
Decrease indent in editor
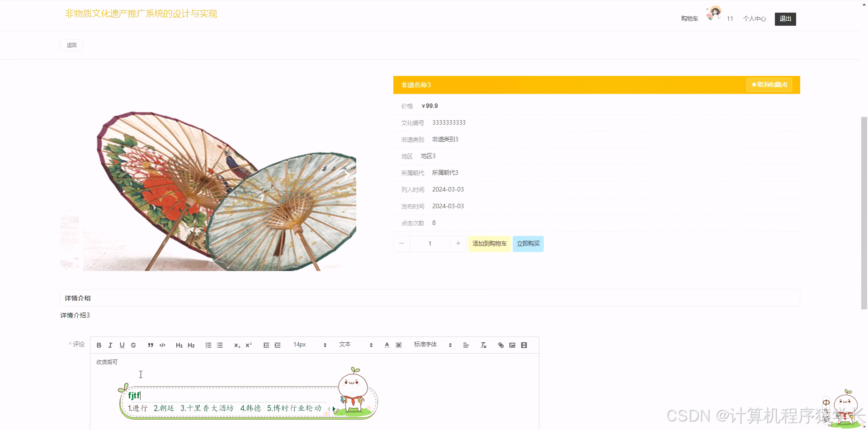(266, 345)
